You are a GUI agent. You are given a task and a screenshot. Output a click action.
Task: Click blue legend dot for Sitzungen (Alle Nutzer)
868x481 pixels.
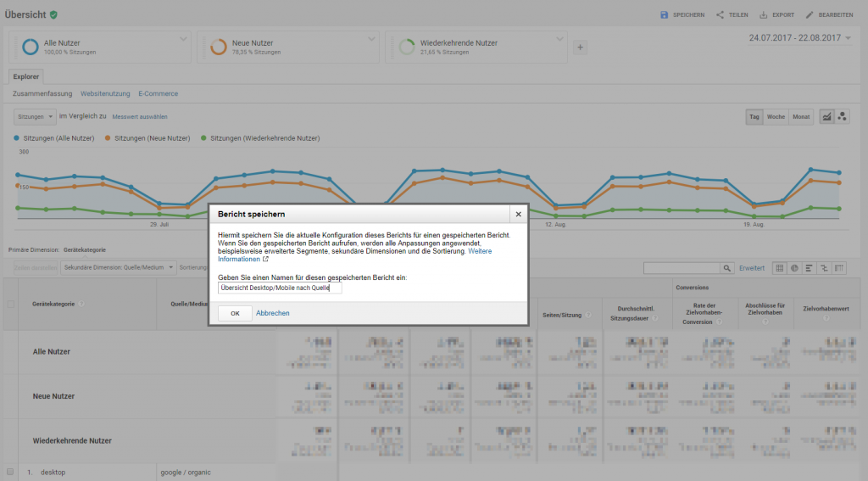point(16,138)
